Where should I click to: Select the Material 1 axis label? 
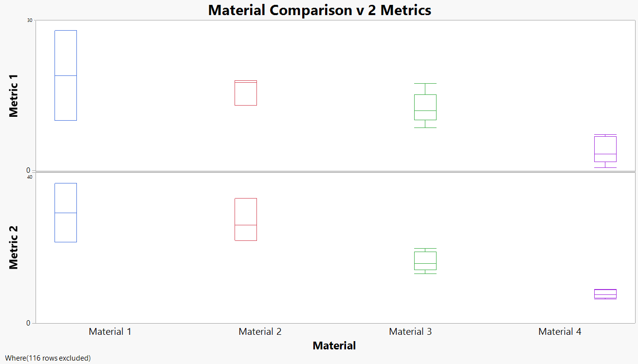pos(110,332)
